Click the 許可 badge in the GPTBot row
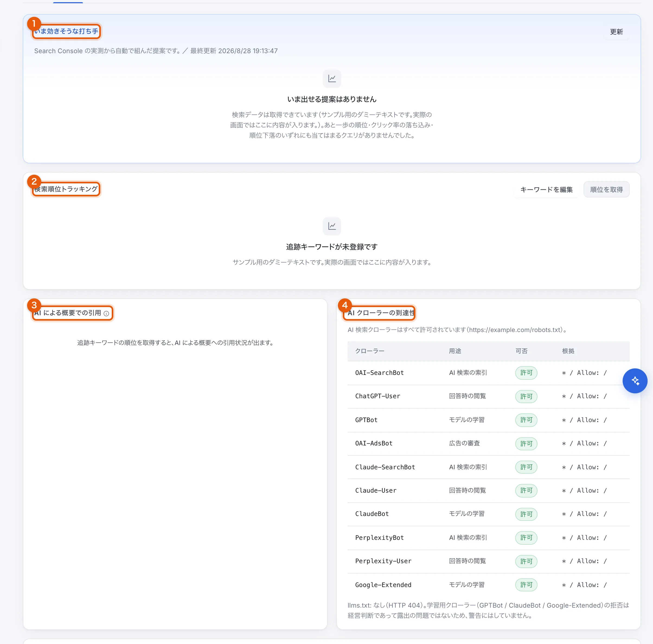Viewport: 653px width, 644px height. click(526, 420)
